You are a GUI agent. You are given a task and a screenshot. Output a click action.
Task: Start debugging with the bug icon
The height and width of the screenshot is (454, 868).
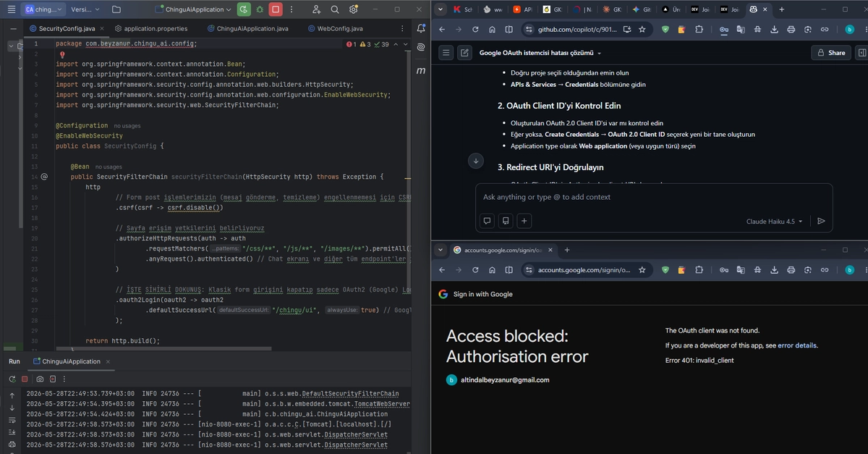coord(260,9)
